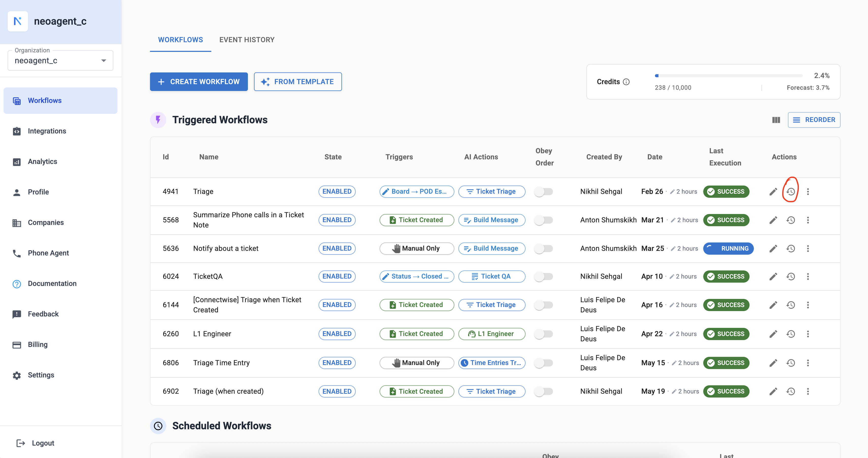Screen dimensions: 868x458
Task: Switch to the Event History tab
Action: pos(247,40)
